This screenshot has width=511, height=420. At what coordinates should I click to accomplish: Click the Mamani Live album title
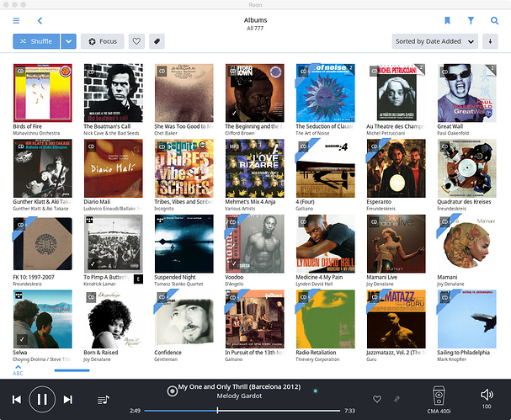tap(382, 277)
